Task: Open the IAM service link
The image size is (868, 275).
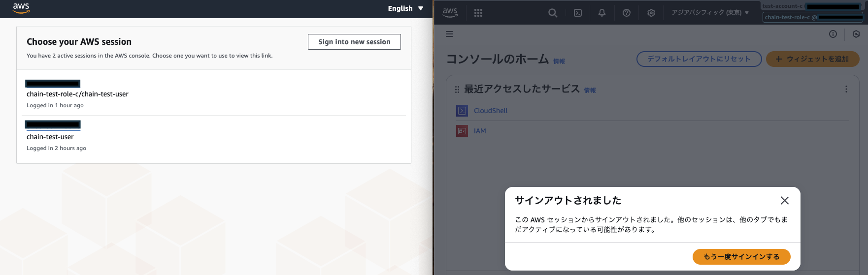Action: pyautogui.click(x=480, y=131)
